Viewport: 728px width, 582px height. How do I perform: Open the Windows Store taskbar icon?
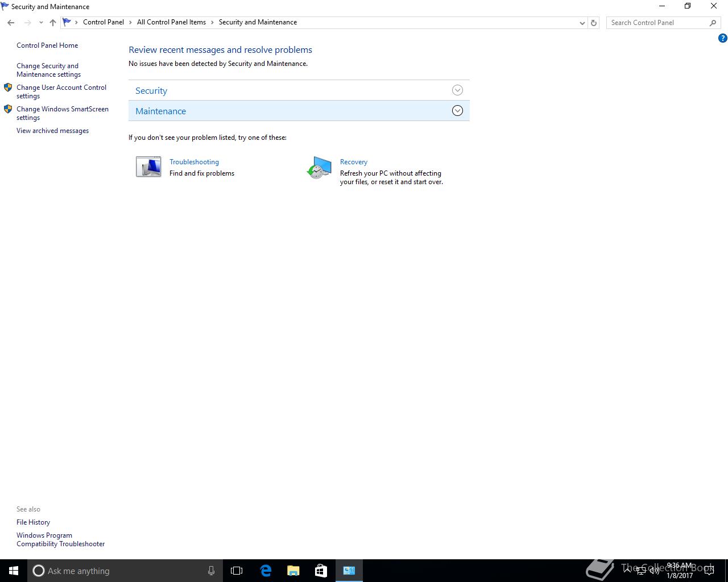321,571
